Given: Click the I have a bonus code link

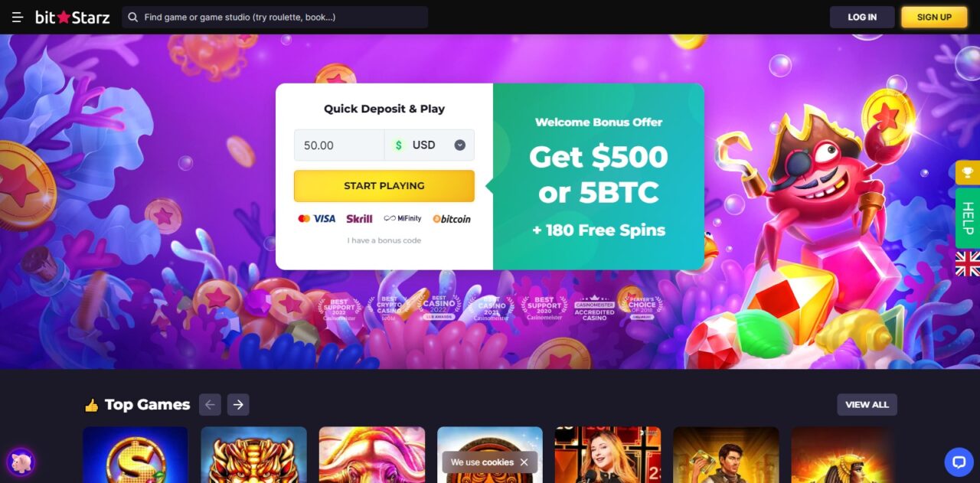Looking at the screenshot, I should [384, 240].
